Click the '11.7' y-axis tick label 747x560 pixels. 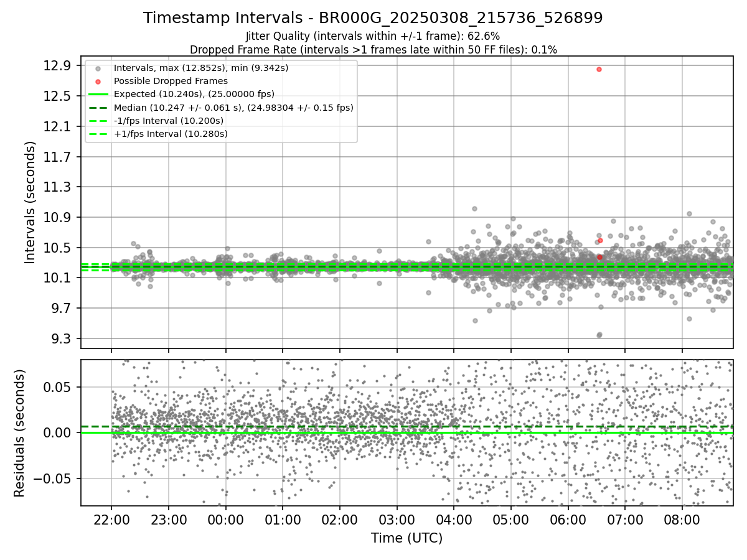coord(59,157)
